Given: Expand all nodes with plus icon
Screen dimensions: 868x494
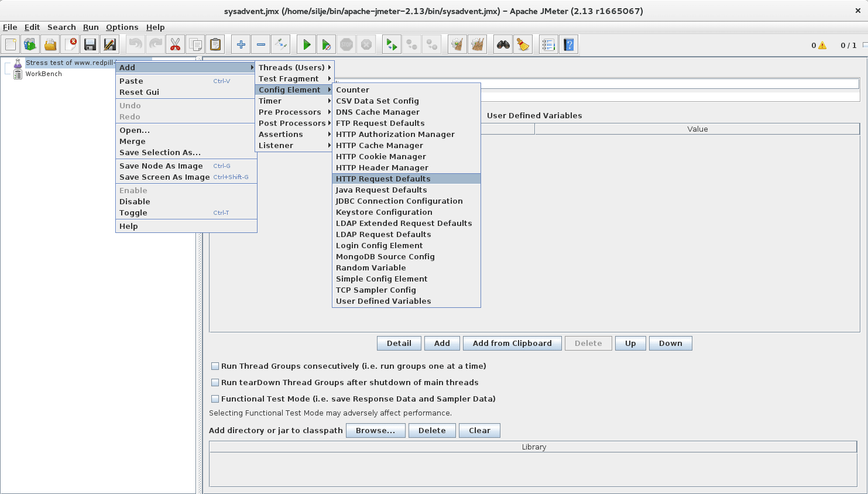Looking at the screenshot, I should click(241, 44).
